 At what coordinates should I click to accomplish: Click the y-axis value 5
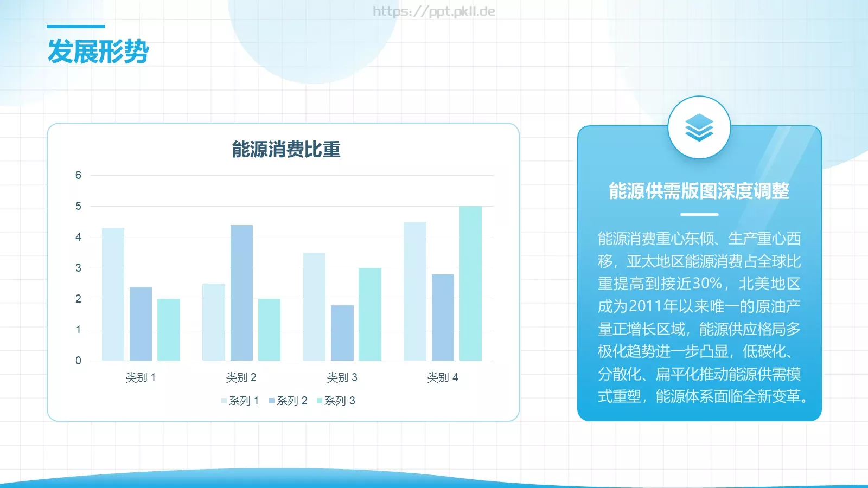78,206
